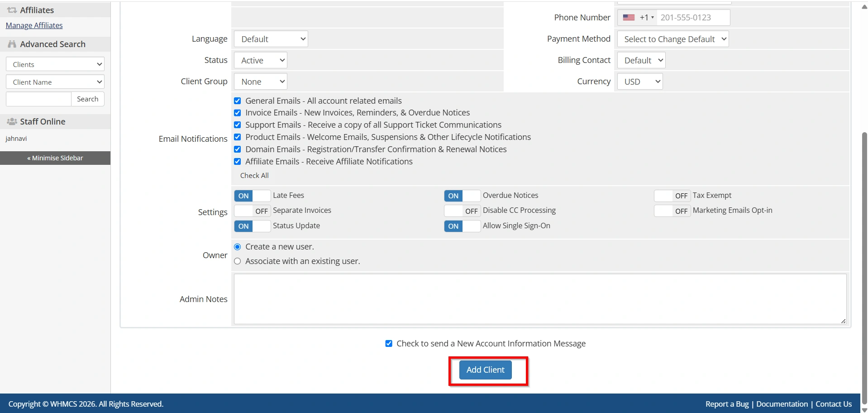
Task: Click the Add Client button
Action: 486,370
